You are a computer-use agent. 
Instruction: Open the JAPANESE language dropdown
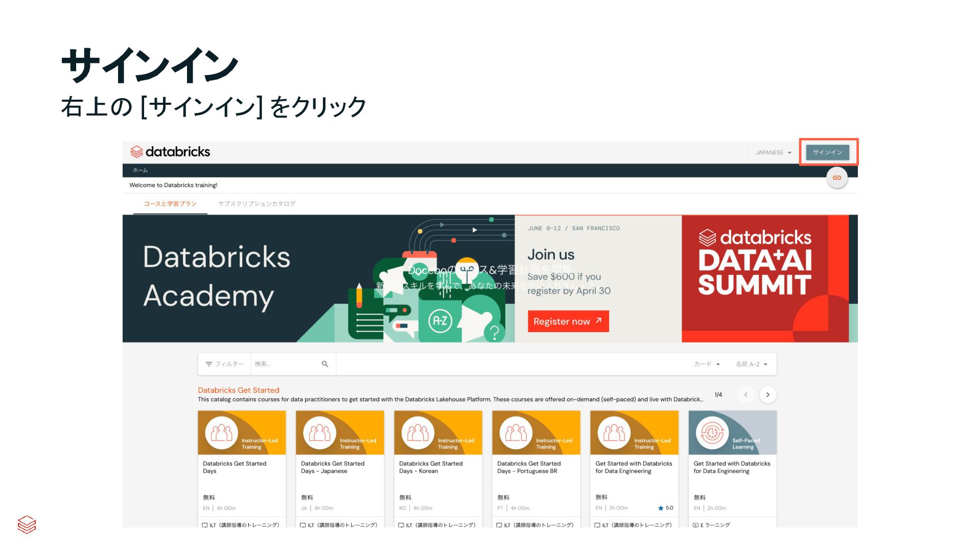pyautogui.click(x=773, y=152)
